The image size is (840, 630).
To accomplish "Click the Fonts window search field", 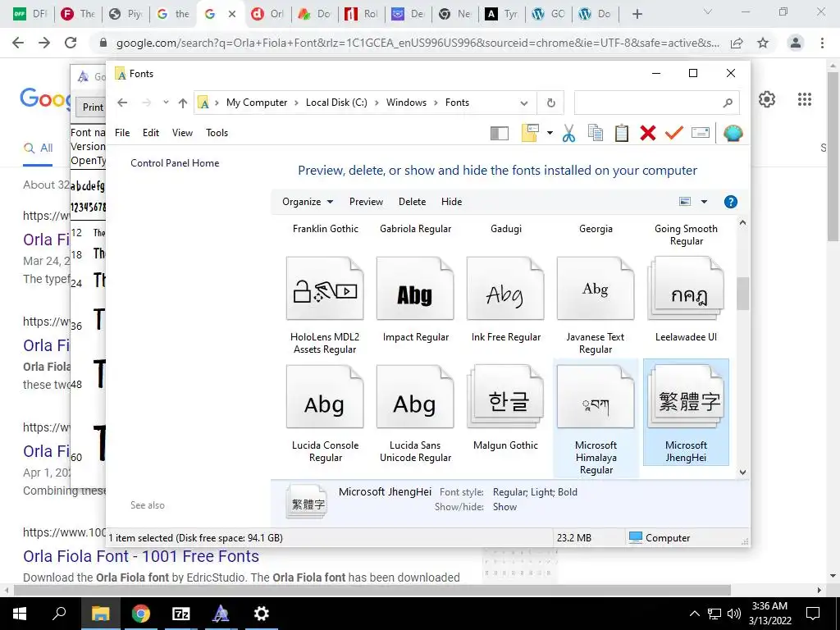I will coord(656,103).
